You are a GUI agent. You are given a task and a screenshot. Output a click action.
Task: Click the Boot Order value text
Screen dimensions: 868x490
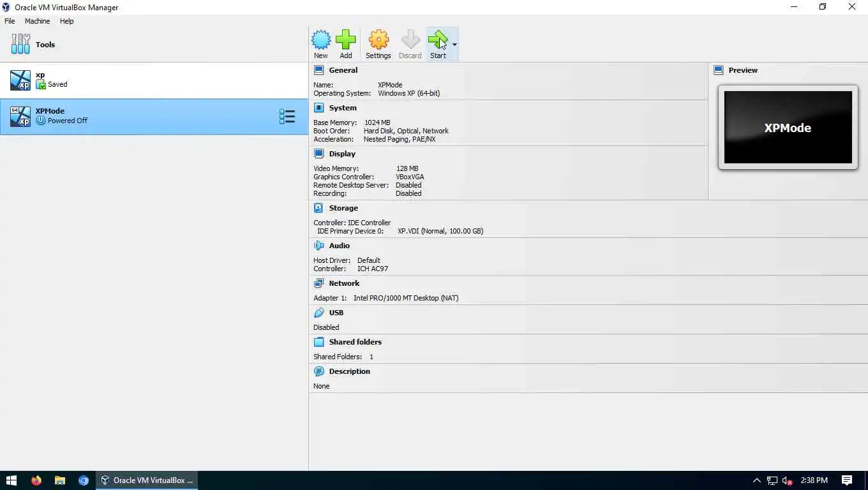[x=406, y=131]
